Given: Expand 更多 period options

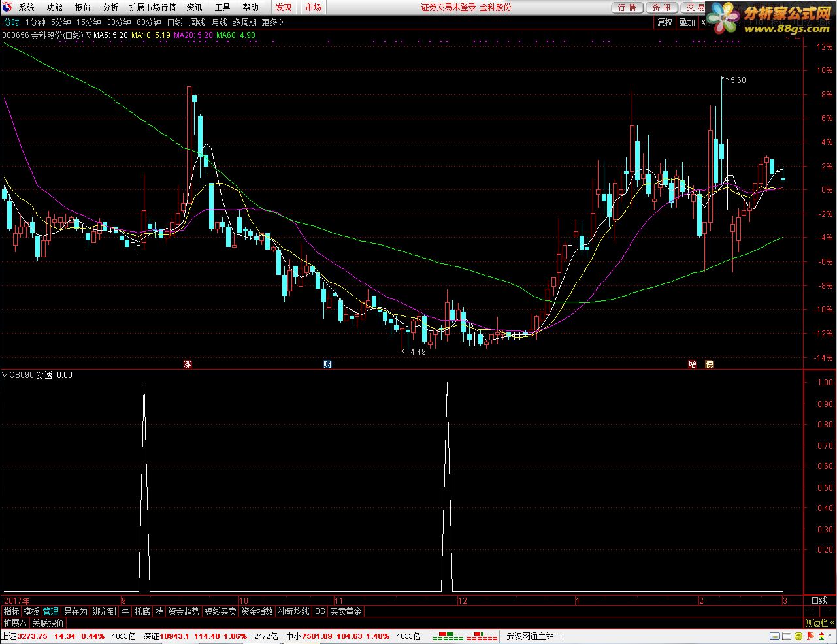Looking at the screenshot, I should click(272, 22).
